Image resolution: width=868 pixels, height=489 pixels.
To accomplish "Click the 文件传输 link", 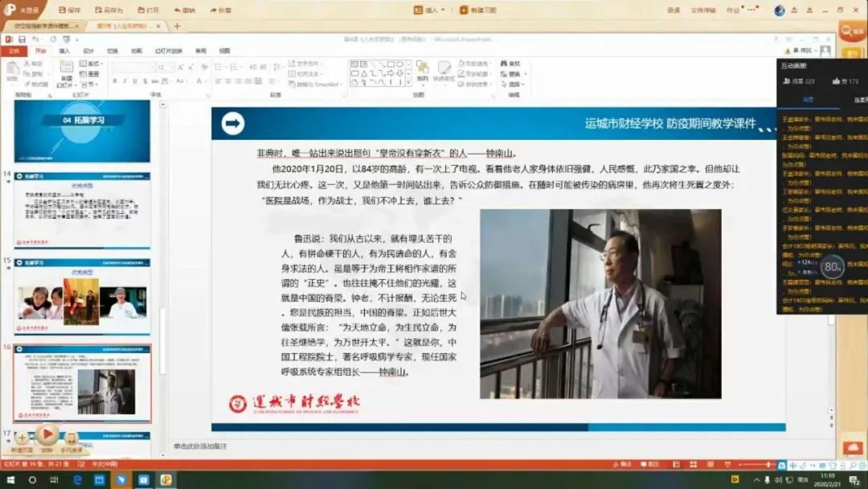I will (x=702, y=10).
